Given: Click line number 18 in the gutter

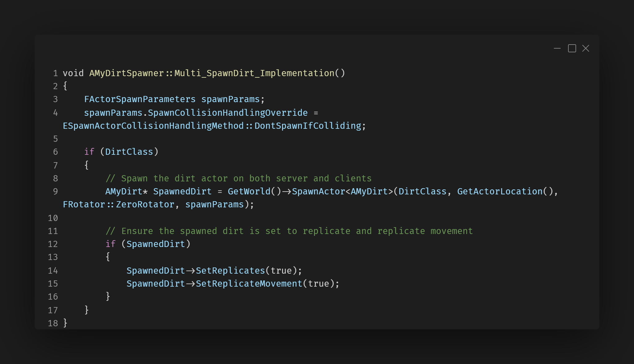Looking at the screenshot, I should [x=53, y=323].
